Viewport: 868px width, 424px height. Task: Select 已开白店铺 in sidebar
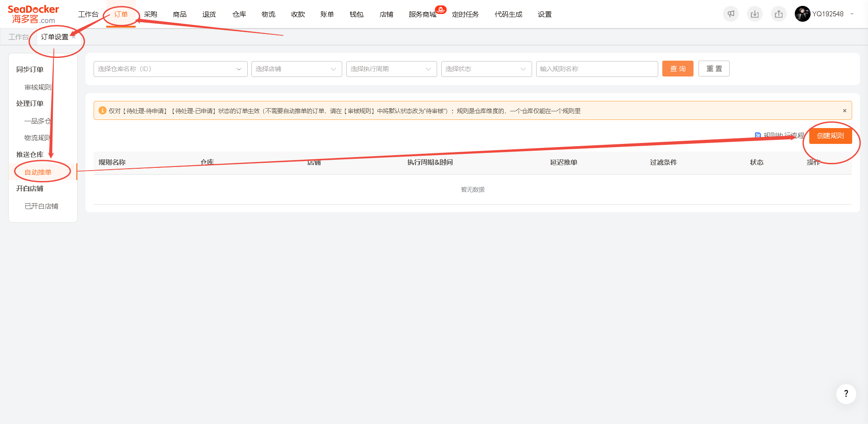coord(41,206)
